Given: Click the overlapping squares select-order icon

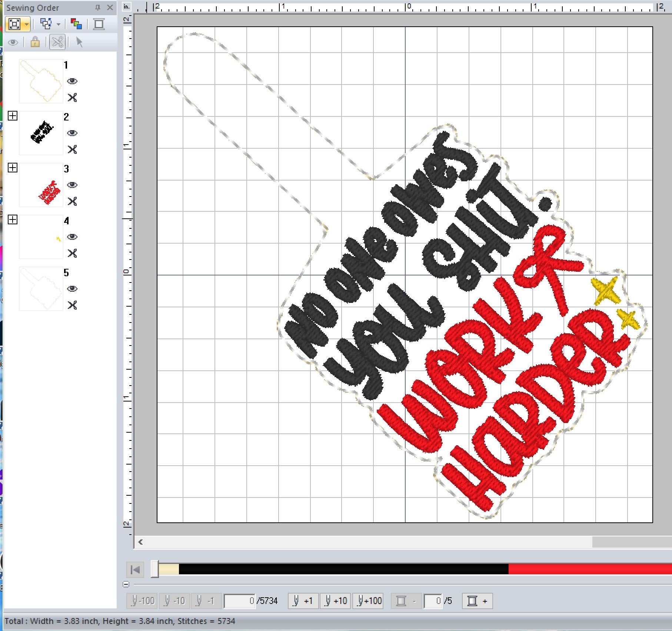Looking at the screenshot, I should (x=46, y=24).
